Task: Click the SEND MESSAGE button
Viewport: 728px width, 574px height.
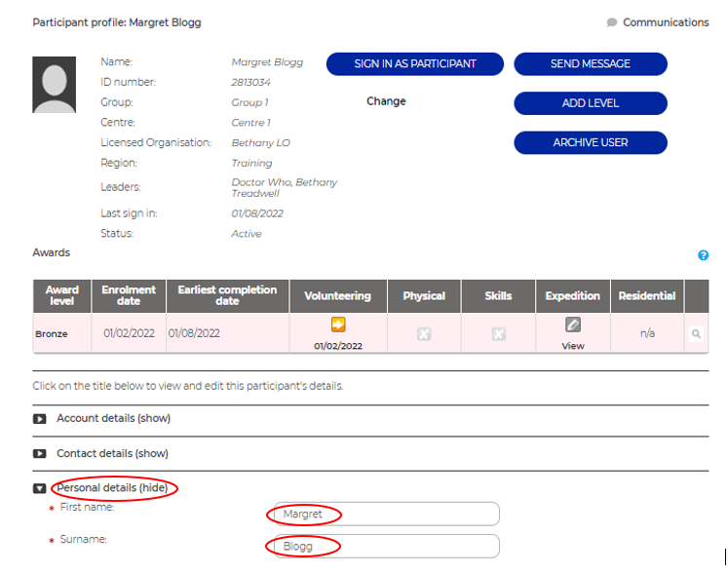Action: click(x=591, y=63)
